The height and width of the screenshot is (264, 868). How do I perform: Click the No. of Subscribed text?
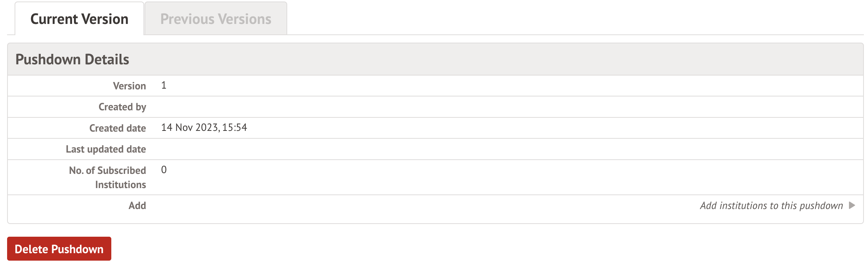point(107,171)
